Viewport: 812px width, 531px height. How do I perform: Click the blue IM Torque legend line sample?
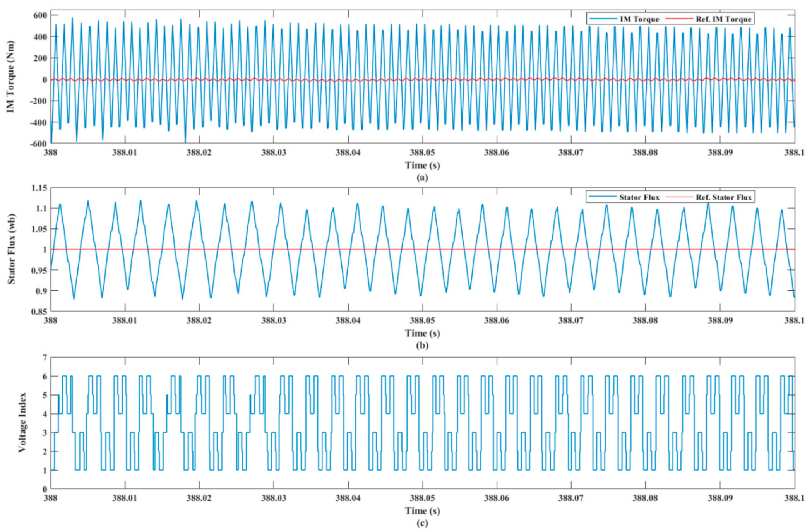(x=603, y=19)
